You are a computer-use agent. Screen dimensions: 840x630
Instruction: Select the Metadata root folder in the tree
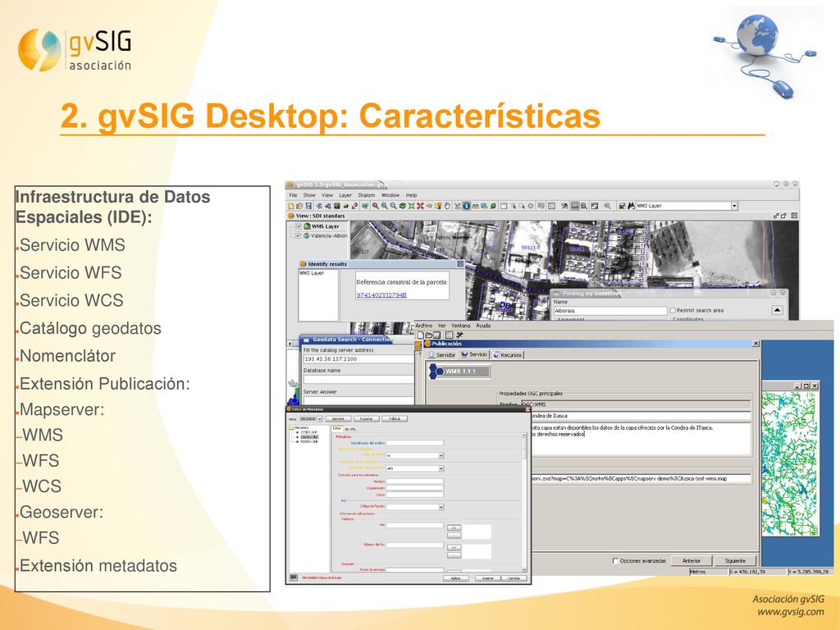pos(298,428)
